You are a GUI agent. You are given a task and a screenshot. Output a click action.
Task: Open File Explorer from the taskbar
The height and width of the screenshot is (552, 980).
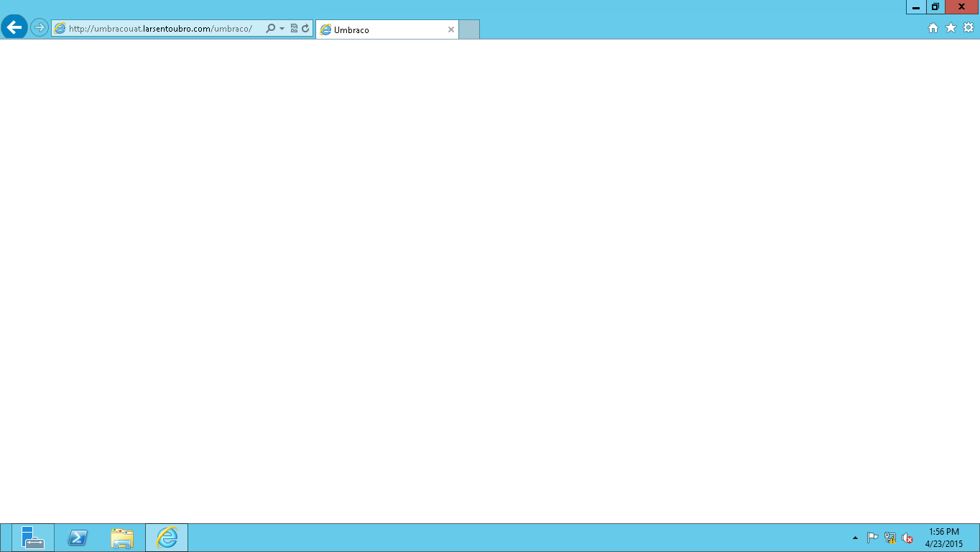click(122, 538)
